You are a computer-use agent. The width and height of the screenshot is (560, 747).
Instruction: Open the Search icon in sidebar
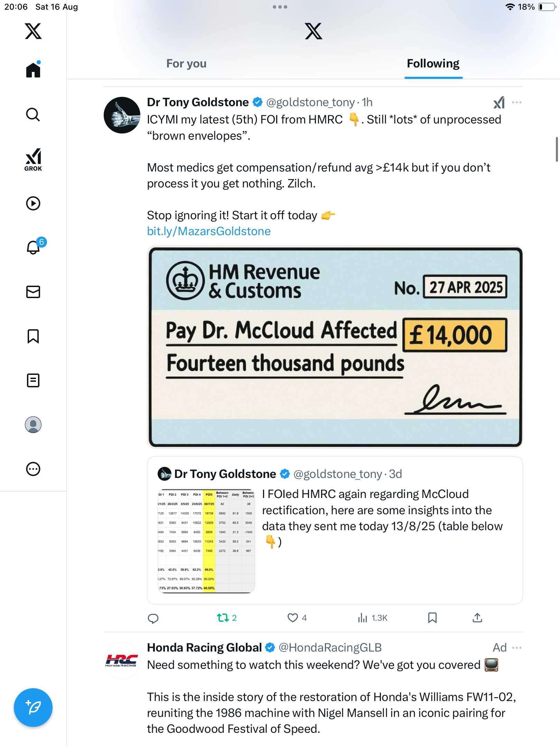33,114
